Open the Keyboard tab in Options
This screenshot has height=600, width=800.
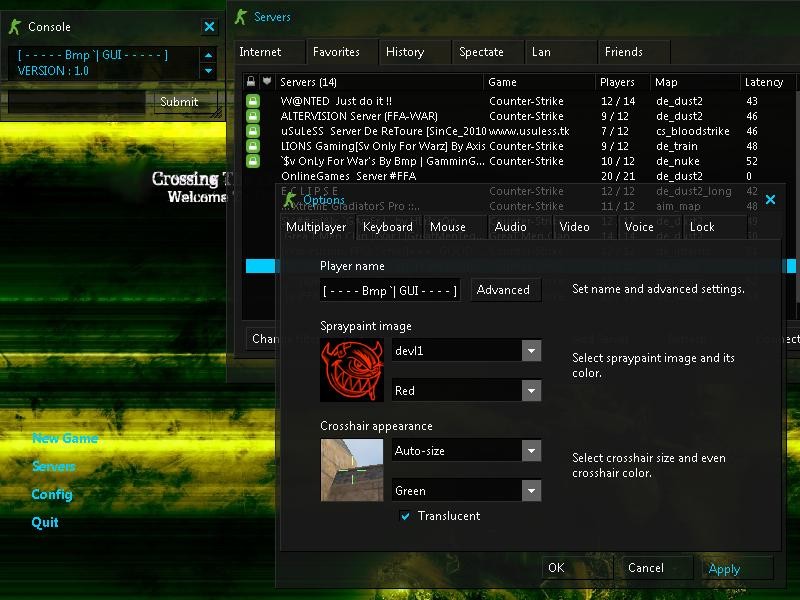pyautogui.click(x=388, y=227)
